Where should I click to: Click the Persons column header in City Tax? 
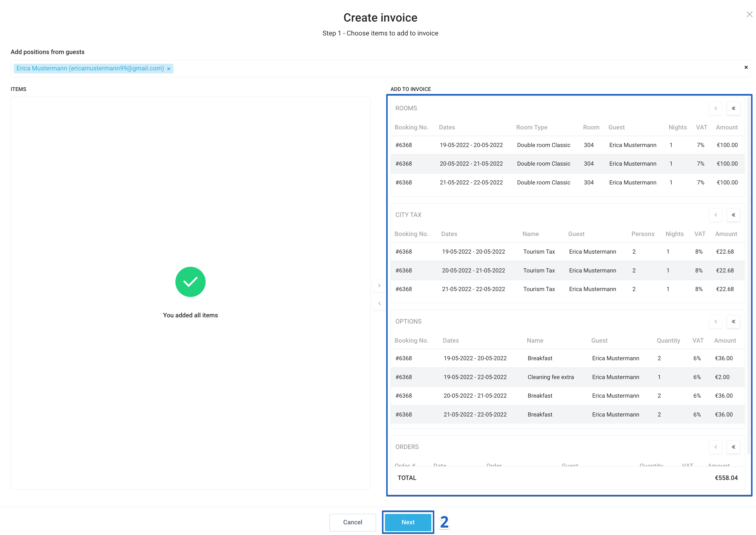[643, 234]
